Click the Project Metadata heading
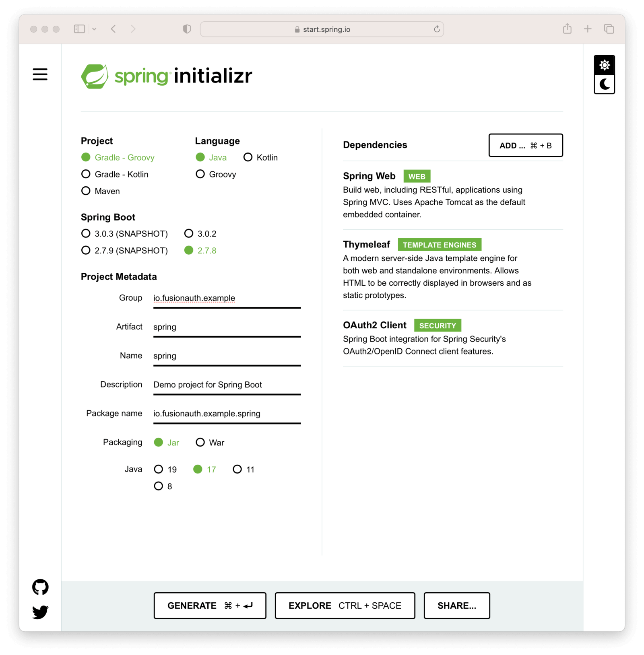The image size is (644, 655). (x=119, y=277)
